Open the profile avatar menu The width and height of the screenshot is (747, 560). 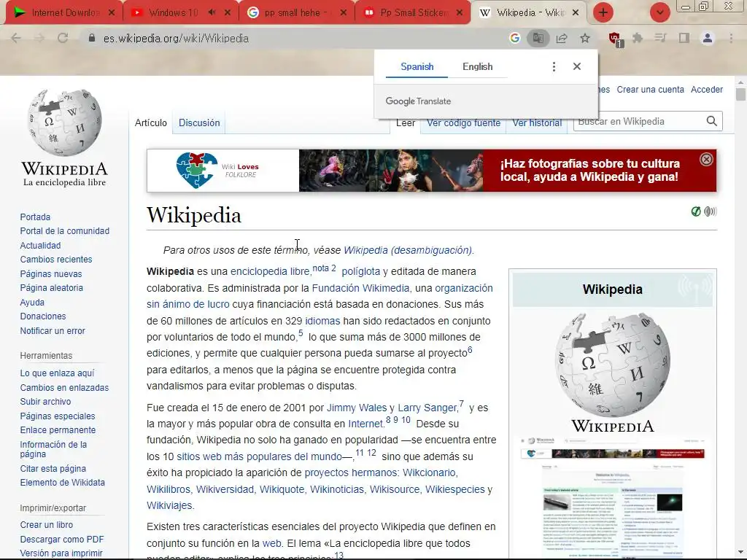pyautogui.click(x=708, y=38)
